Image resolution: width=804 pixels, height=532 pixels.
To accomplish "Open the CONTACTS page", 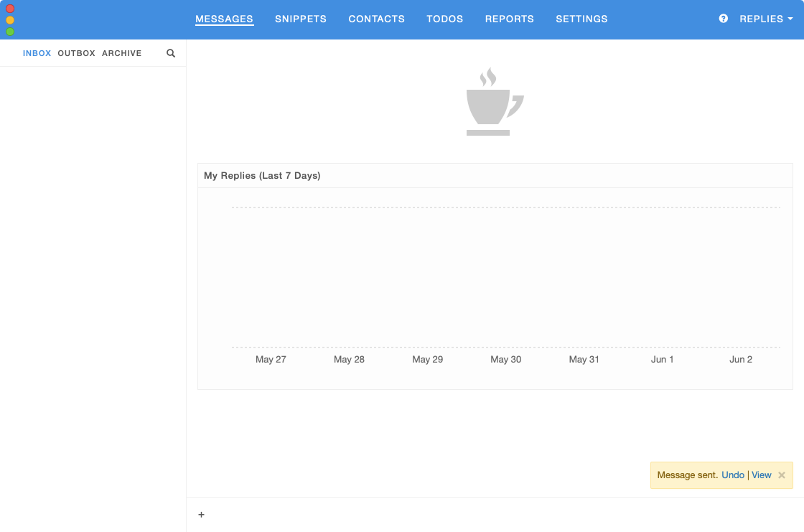I will (x=376, y=19).
